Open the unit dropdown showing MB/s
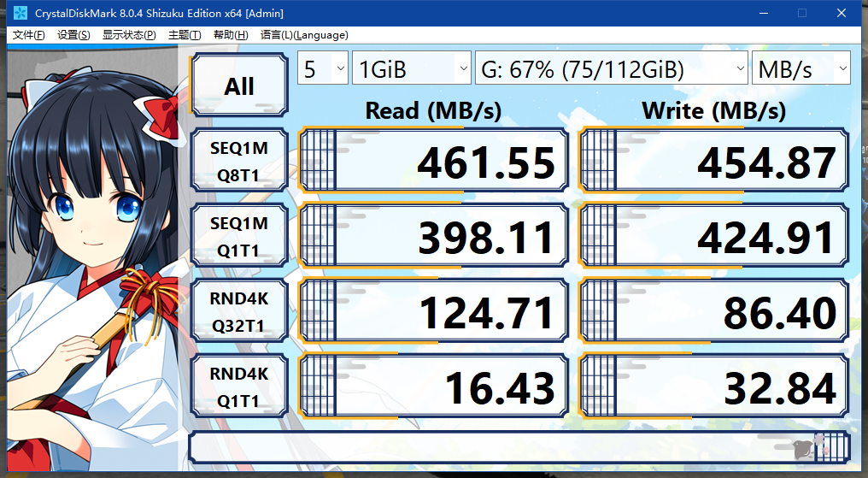Screen dimensions: 868x478 [801, 68]
